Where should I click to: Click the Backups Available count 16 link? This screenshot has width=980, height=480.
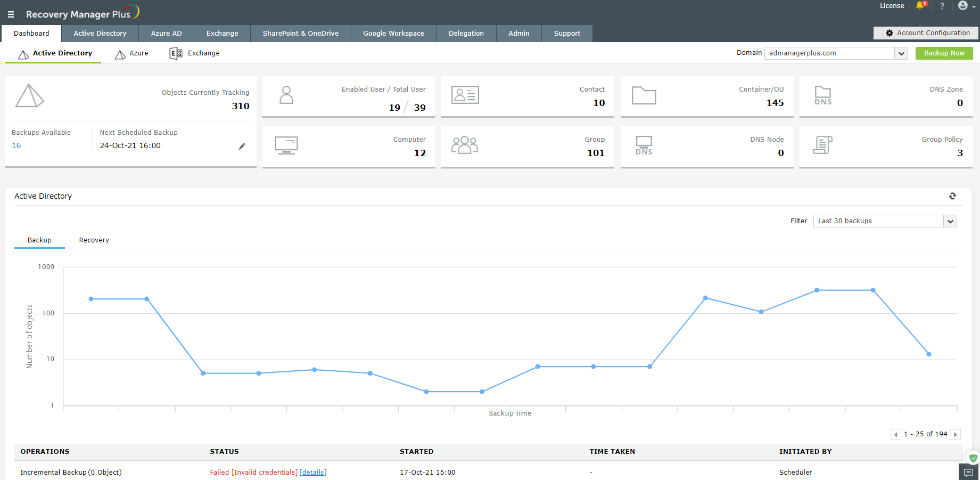tap(16, 145)
